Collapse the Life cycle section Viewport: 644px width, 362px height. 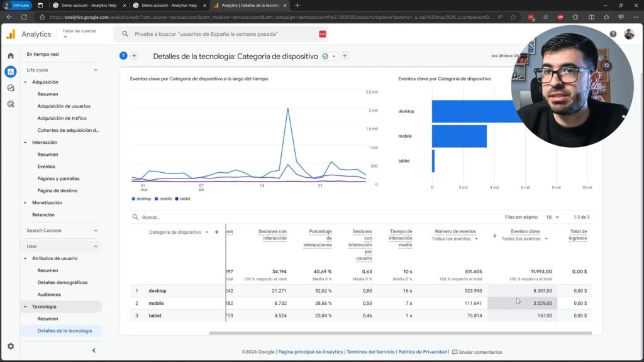tap(96, 70)
